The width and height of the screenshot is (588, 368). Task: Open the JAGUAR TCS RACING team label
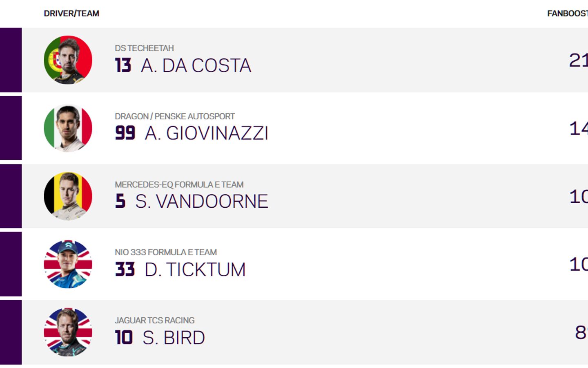click(x=154, y=321)
